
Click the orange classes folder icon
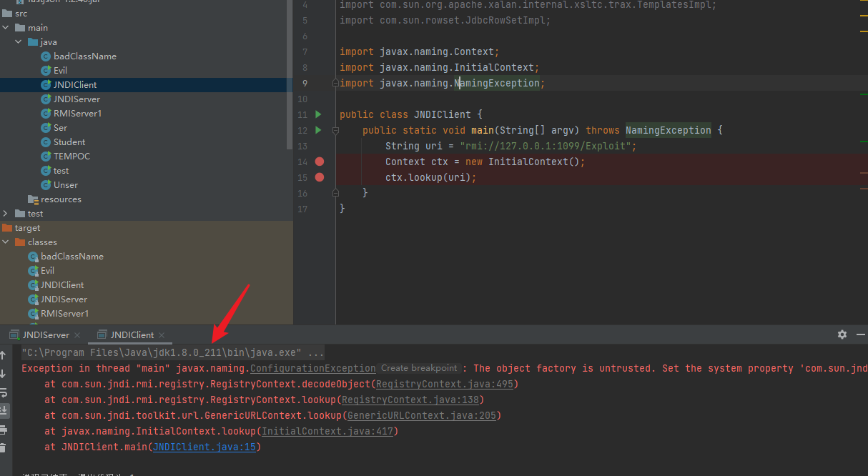(x=20, y=242)
